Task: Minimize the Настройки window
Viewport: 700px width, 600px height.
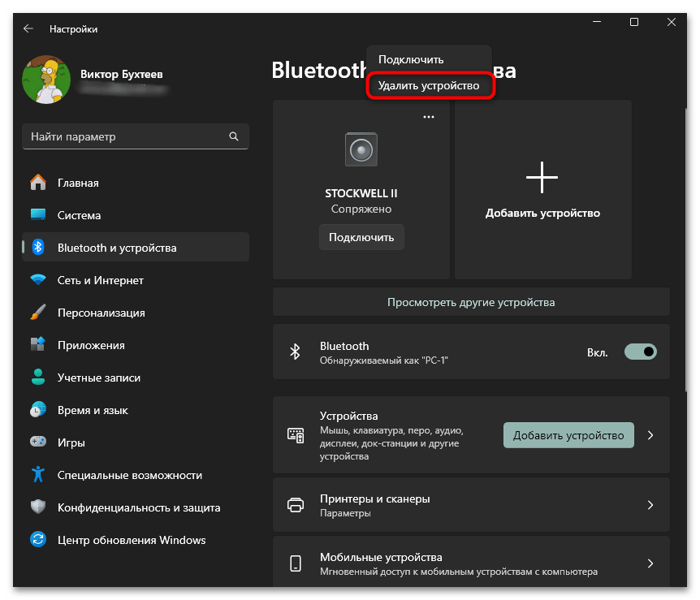Action: pyautogui.click(x=596, y=22)
